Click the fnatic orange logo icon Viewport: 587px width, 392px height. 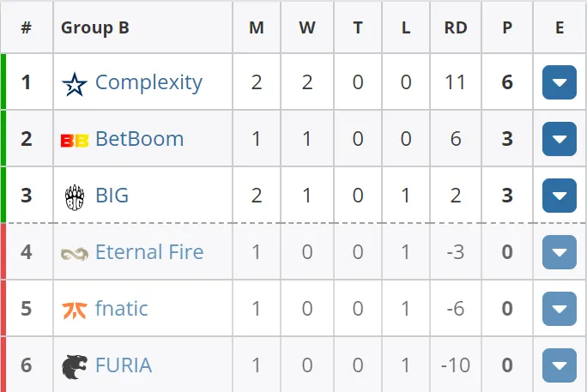75,311
